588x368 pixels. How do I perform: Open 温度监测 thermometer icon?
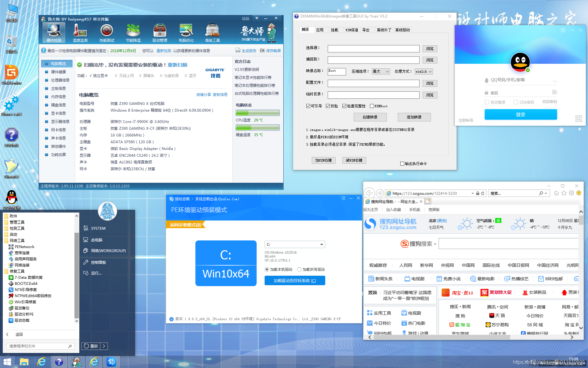point(80,33)
